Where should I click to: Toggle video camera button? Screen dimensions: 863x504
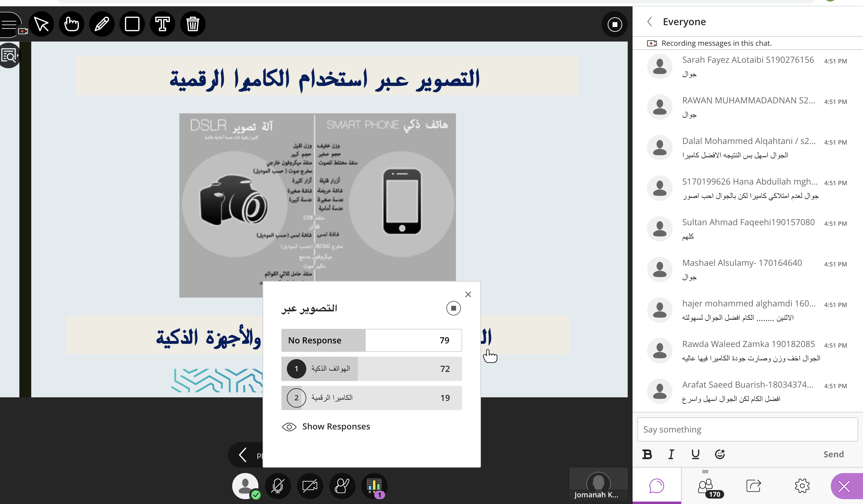pyautogui.click(x=310, y=486)
